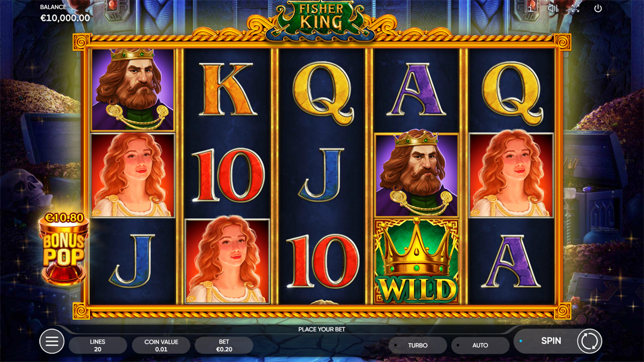
Task: Click the red-haired woman on fifth reel
Action: (511, 175)
